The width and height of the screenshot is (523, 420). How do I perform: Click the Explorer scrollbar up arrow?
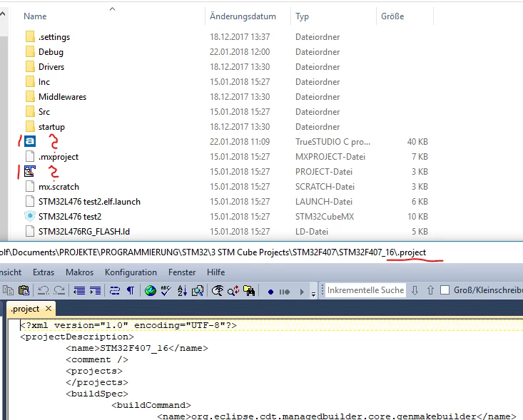(3, 14)
